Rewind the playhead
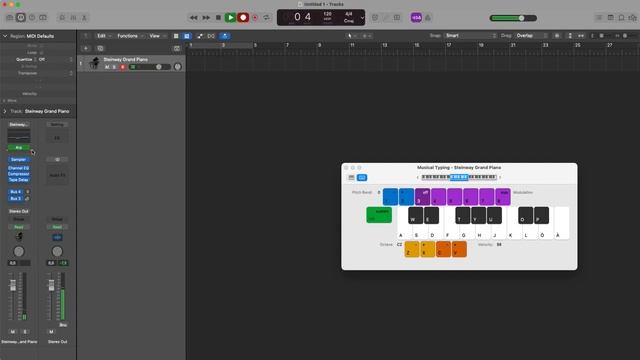640x360 pixels. pyautogui.click(x=193, y=18)
